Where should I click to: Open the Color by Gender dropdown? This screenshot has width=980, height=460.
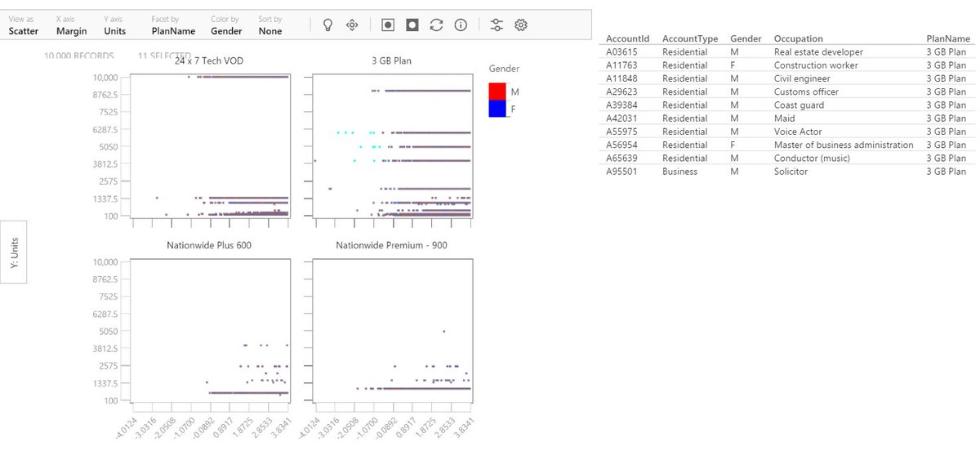click(226, 25)
